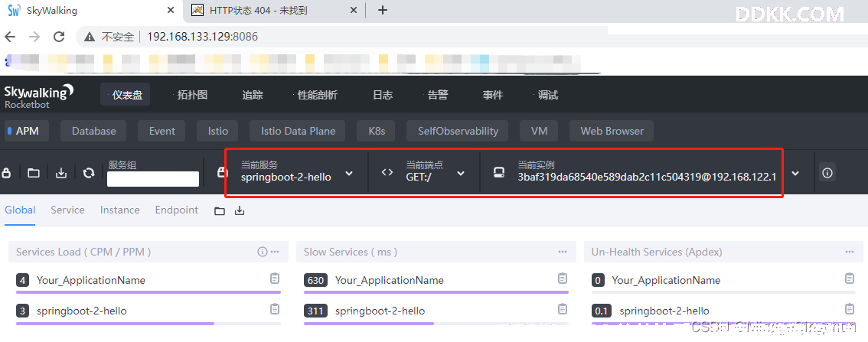Image resolution: width=868 pixels, height=342 pixels.
Task: Click the code brackets endpoint icon
Action: pos(387,172)
